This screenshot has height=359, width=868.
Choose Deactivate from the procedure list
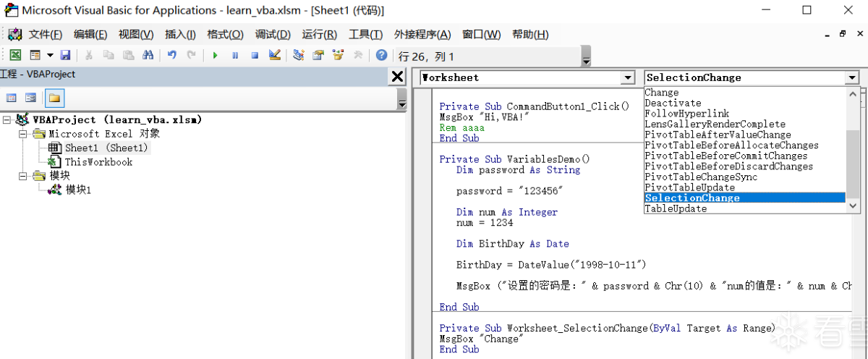pos(744,104)
